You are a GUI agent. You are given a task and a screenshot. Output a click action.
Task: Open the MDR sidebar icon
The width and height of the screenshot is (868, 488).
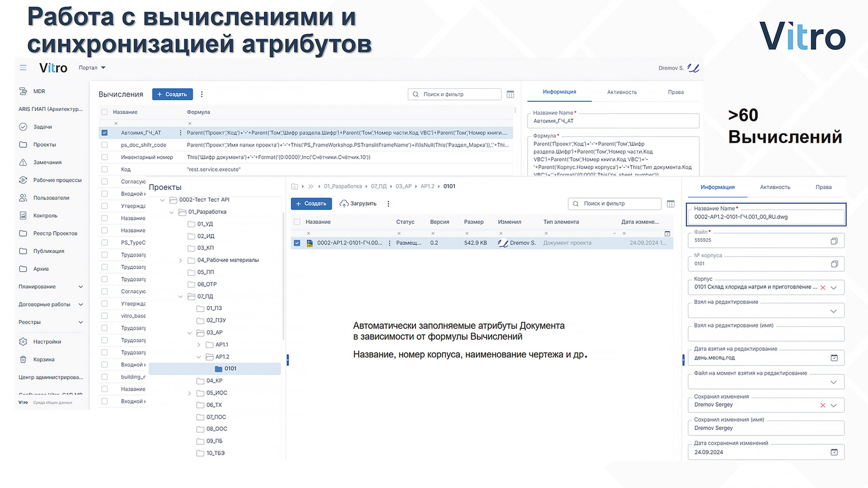23,91
